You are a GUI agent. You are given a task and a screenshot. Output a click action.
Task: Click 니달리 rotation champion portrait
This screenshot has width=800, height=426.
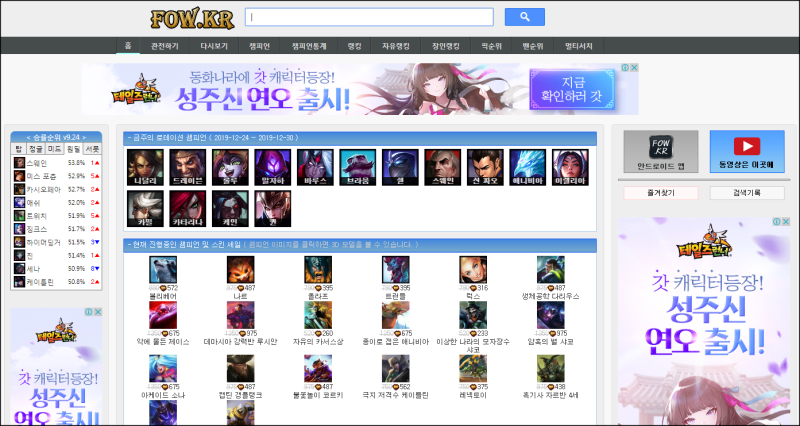click(145, 167)
